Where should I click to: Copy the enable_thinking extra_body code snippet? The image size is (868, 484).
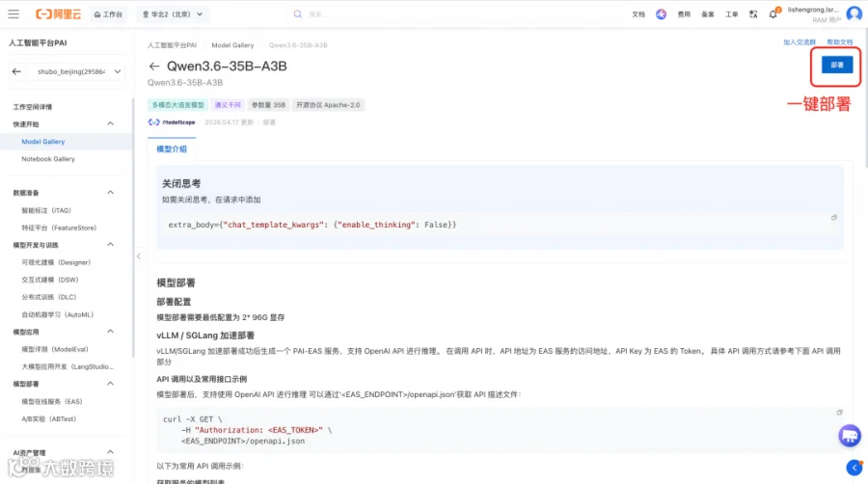click(833, 217)
